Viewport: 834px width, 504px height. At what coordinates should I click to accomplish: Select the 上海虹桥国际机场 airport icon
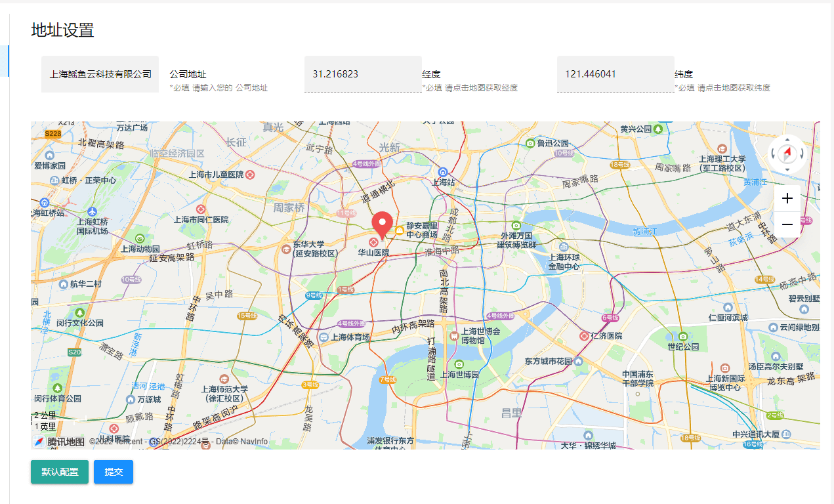[x=92, y=211]
